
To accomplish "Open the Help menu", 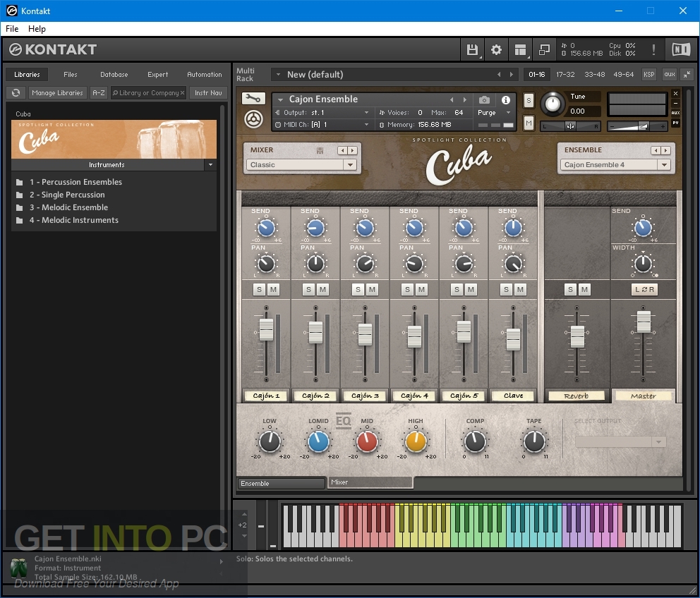I will 37,29.
